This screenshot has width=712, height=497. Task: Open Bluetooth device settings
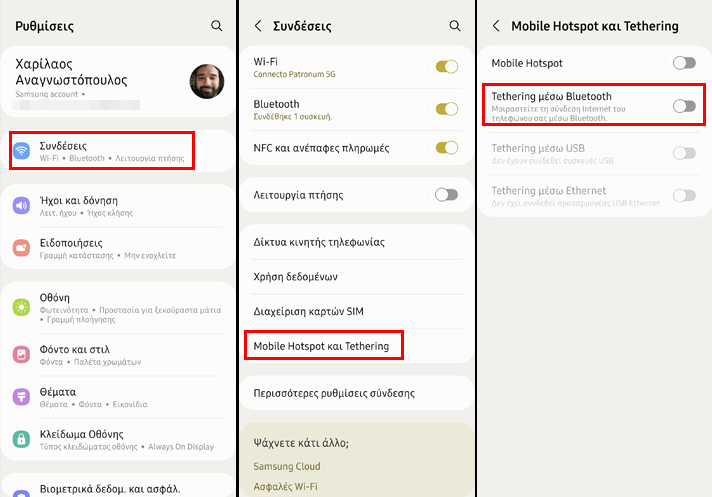tap(336, 109)
